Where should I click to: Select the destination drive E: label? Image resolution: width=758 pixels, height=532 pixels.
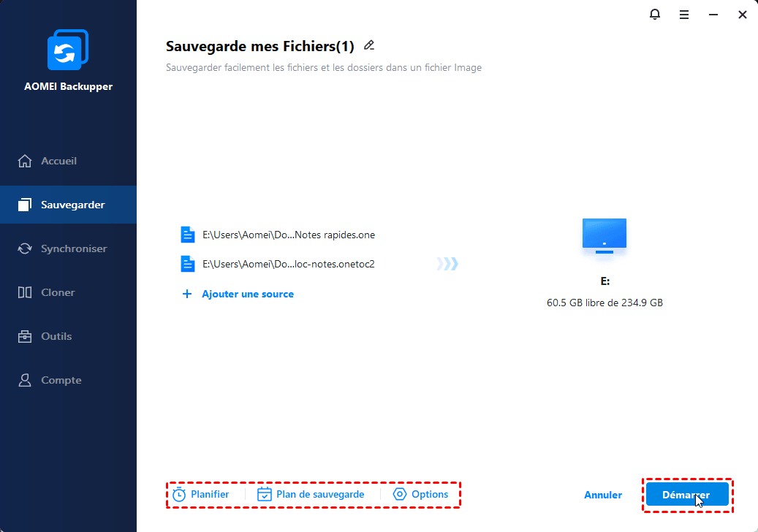(x=604, y=281)
